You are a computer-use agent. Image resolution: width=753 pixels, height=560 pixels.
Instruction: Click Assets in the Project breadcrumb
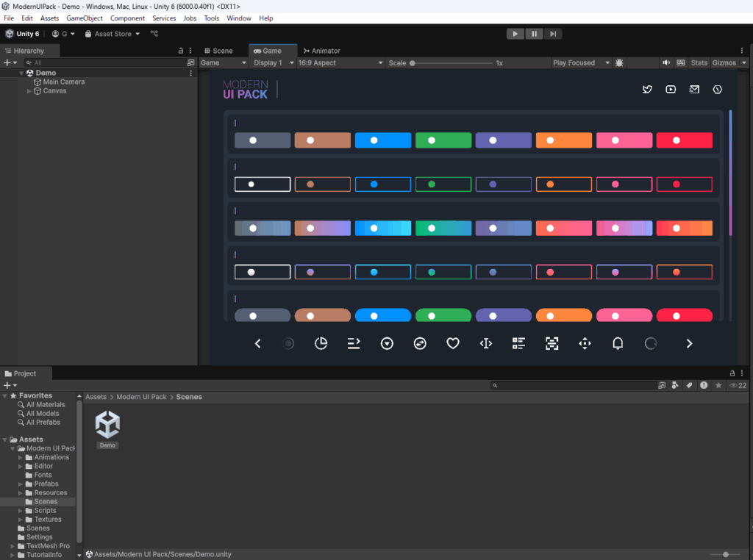coord(96,397)
